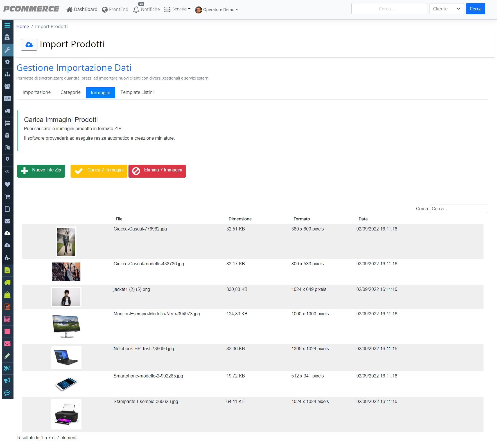Open the VISA payments sidebar icon
This screenshot has height=448, width=497.
pyautogui.click(x=7, y=98)
